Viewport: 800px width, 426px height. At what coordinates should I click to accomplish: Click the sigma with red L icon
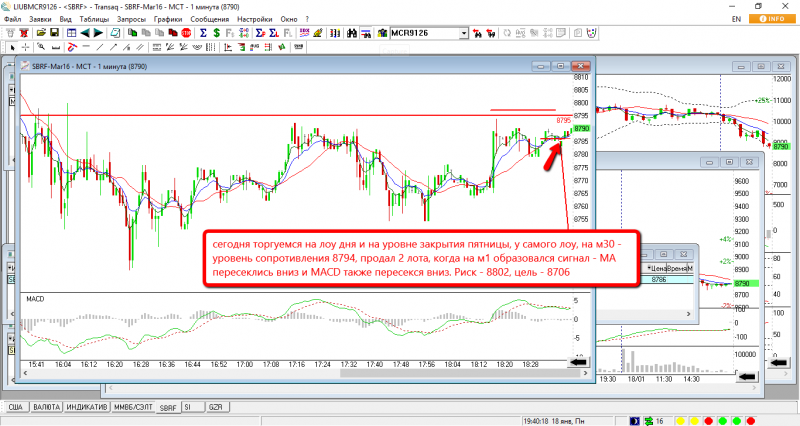point(274,33)
